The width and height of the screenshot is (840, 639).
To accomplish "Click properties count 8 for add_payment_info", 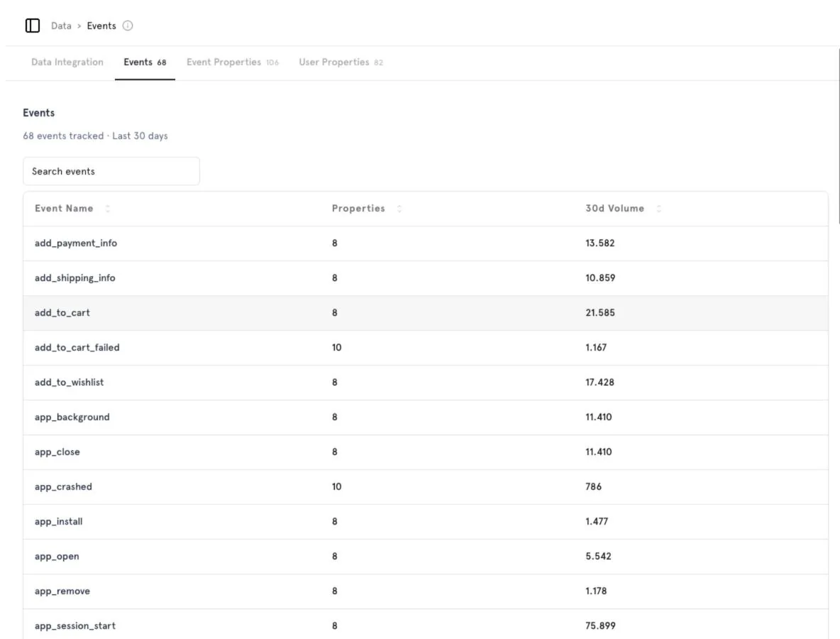I will coord(334,244).
